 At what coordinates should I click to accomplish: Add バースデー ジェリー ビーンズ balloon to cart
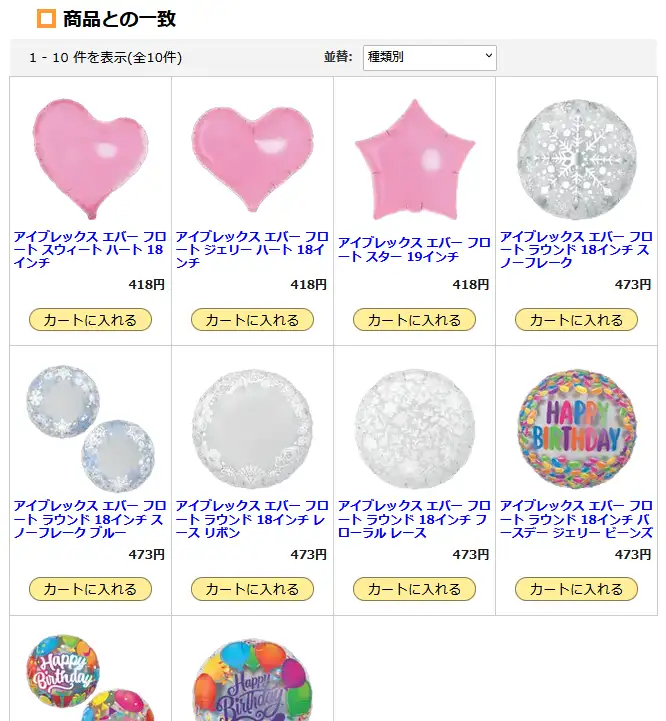click(576, 589)
